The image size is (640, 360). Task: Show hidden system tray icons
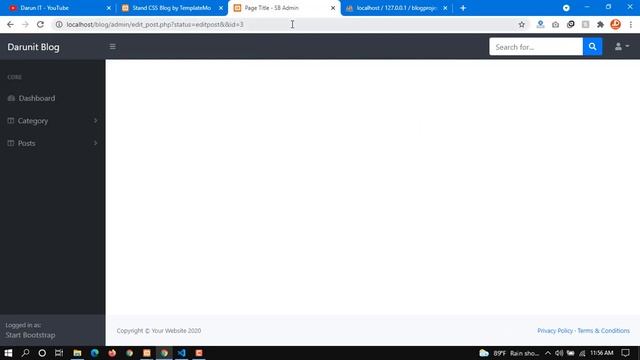[548, 353]
